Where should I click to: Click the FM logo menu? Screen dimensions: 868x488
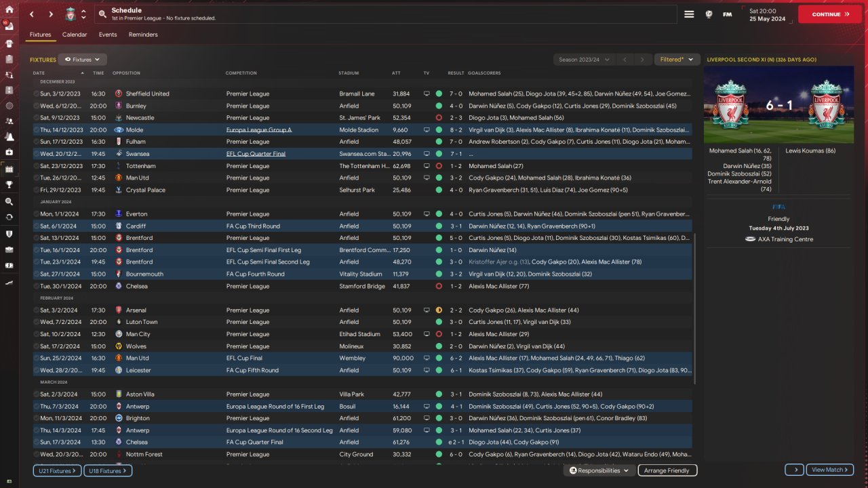click(728, 14)
